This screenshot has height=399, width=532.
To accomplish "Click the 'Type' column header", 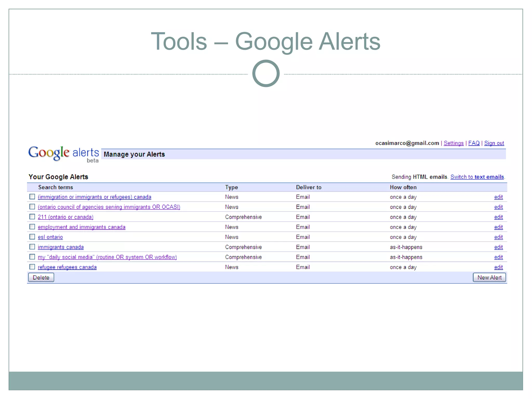I will click(231, 187).
